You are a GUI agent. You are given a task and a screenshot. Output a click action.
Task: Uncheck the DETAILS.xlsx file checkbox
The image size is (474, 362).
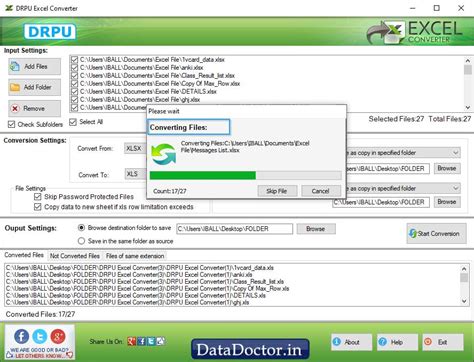[74, 92]
